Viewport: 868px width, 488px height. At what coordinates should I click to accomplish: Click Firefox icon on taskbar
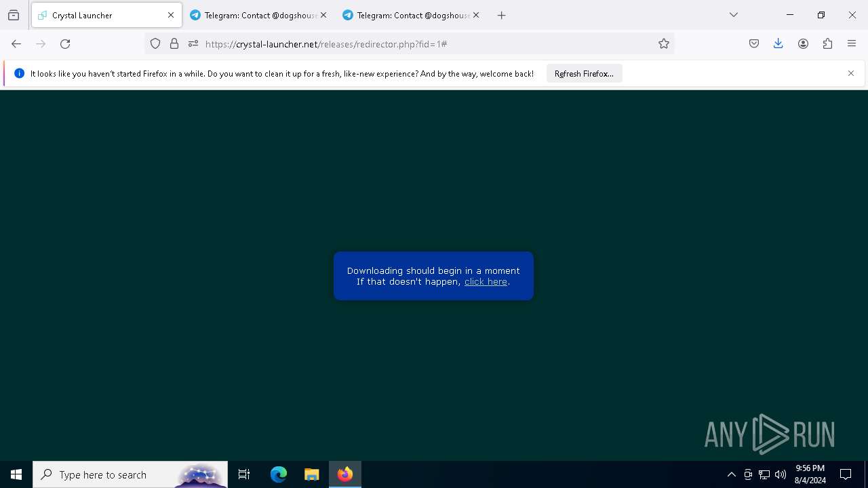(345, 474)
